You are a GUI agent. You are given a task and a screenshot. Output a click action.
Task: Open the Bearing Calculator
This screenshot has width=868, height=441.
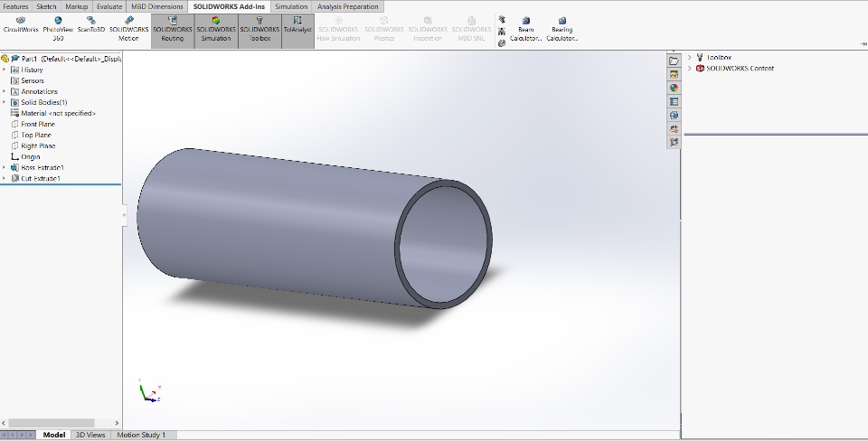click(x=561, y=29)
